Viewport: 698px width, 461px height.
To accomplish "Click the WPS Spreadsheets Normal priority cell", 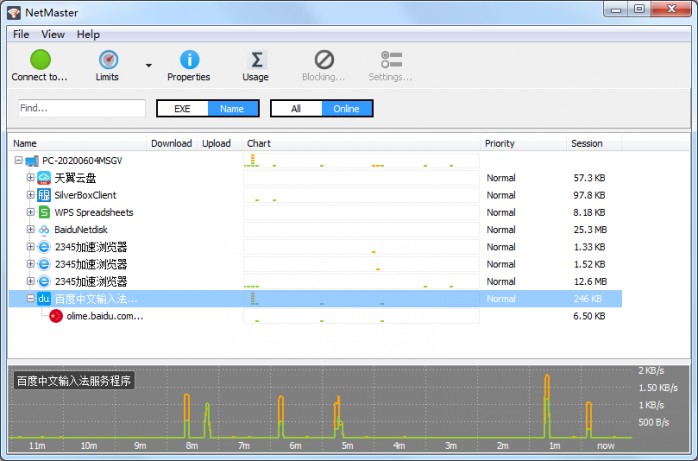I will click(501, 212).
